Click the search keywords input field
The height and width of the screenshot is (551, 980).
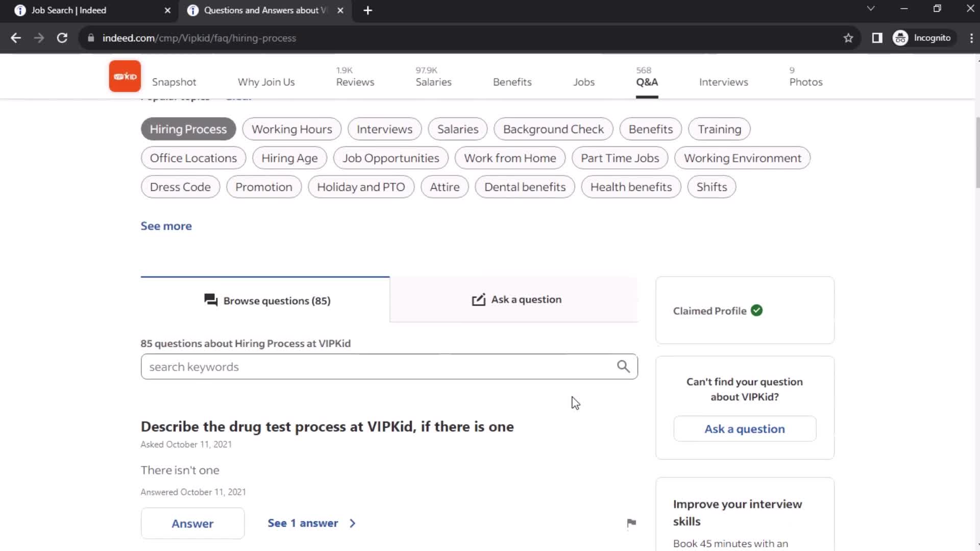pyautogui.click(x=389, y=366)
